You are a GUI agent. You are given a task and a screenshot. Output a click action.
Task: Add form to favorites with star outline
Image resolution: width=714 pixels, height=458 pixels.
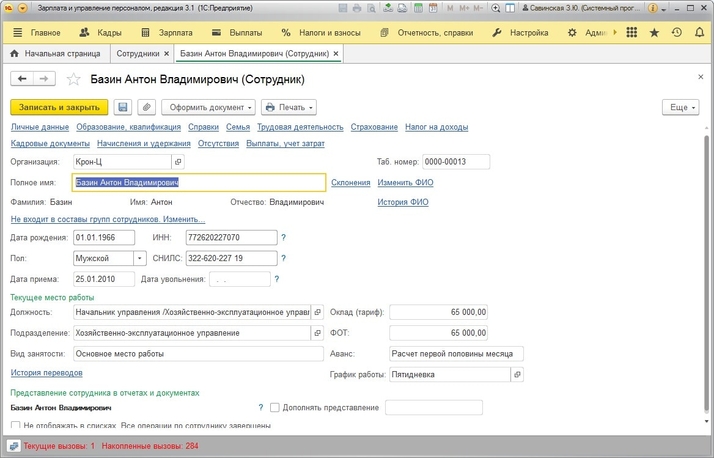[72, 79]
